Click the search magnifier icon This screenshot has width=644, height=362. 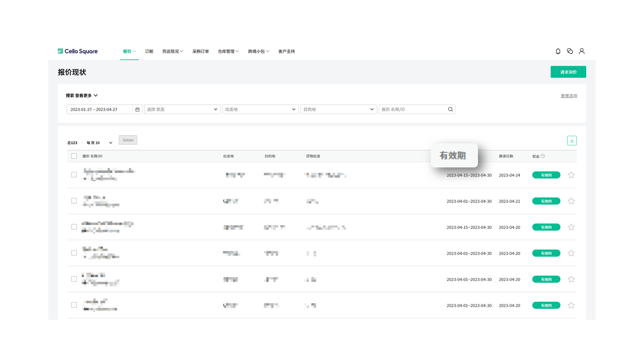tap(450, 110)
